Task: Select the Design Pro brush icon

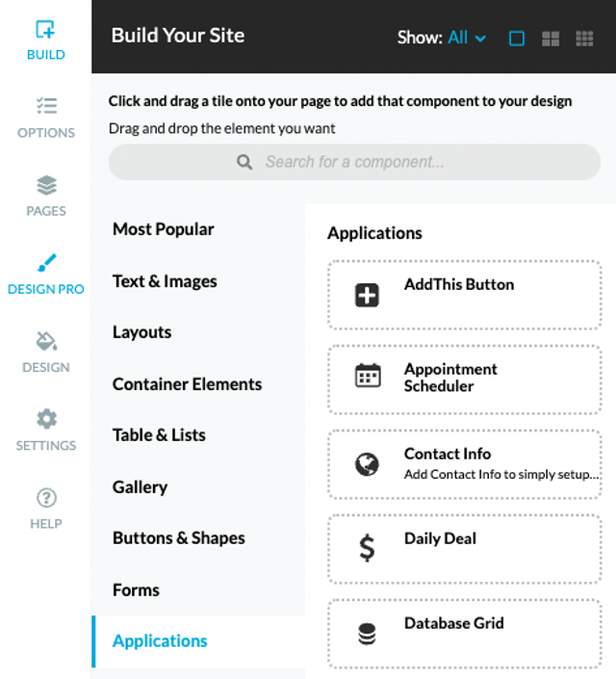Action: click(x=46, y=263)
